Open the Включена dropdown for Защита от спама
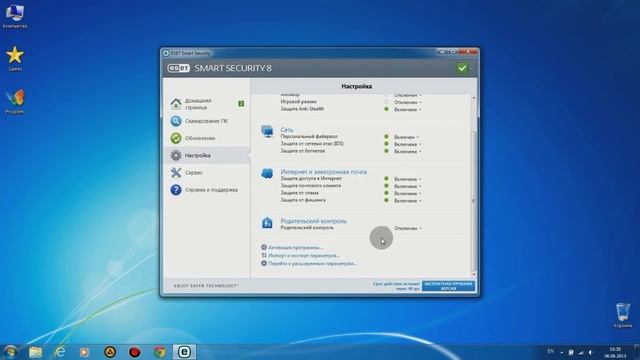The height and width of the screenshot is (360, 640). point(408,193)
